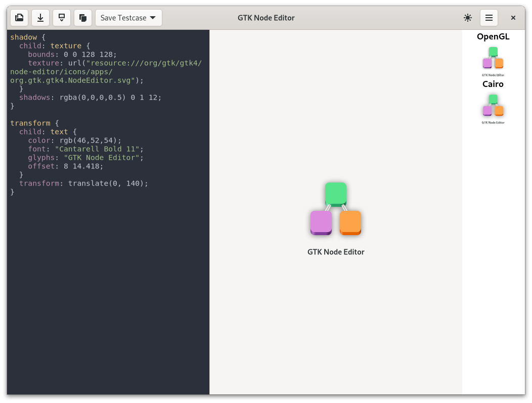532x403 pixels.
Task: Click the export rendered image icon
Action: (62, 18)
